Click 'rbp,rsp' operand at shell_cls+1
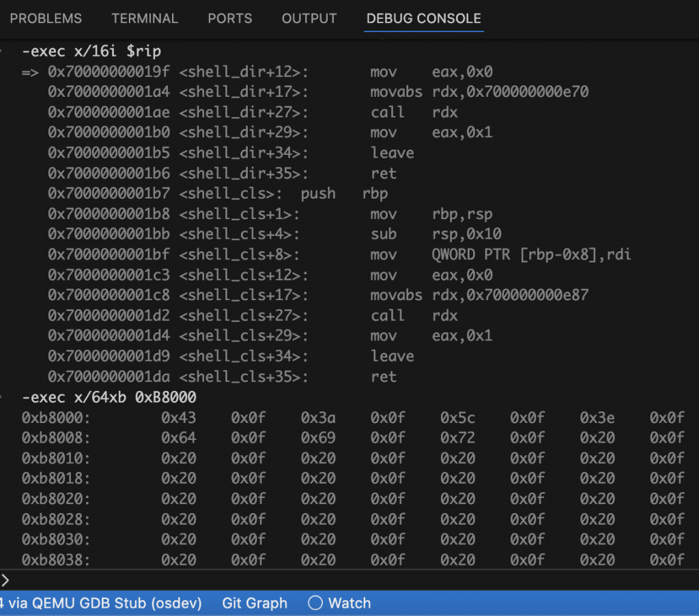Screen dimensions: 699x616 coord(462,214)
